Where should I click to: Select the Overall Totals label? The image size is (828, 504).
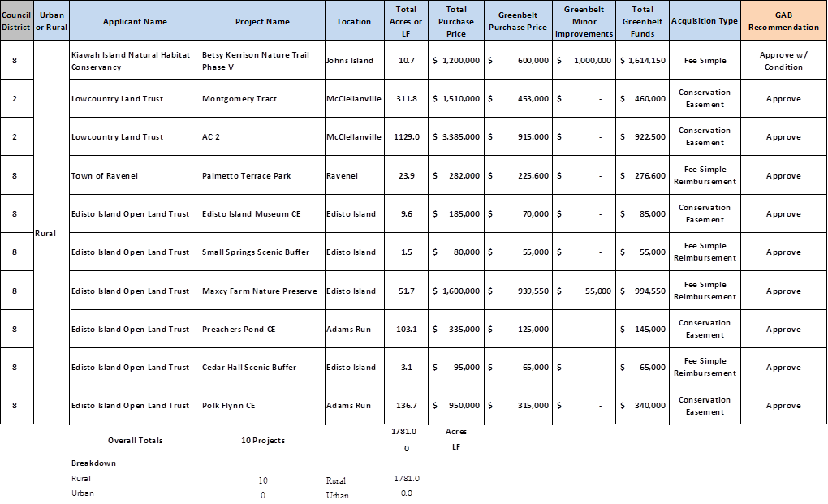point(135,440)
